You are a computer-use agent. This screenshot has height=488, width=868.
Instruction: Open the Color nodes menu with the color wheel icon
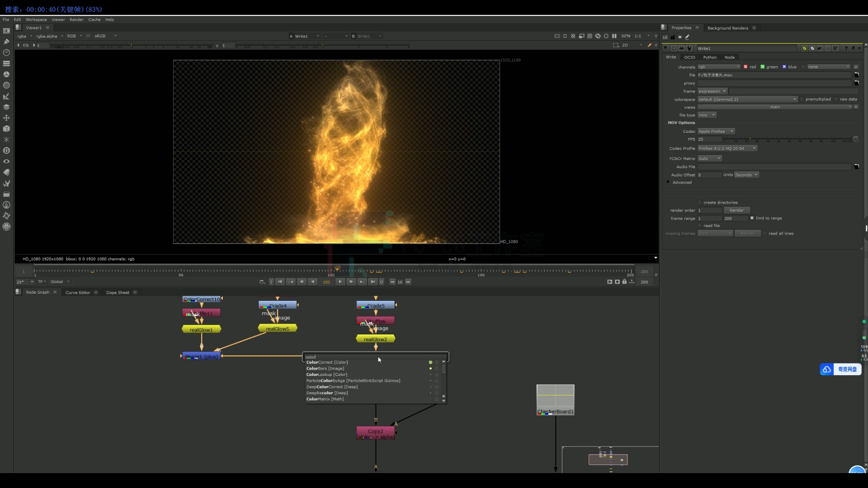click(6, 75)
